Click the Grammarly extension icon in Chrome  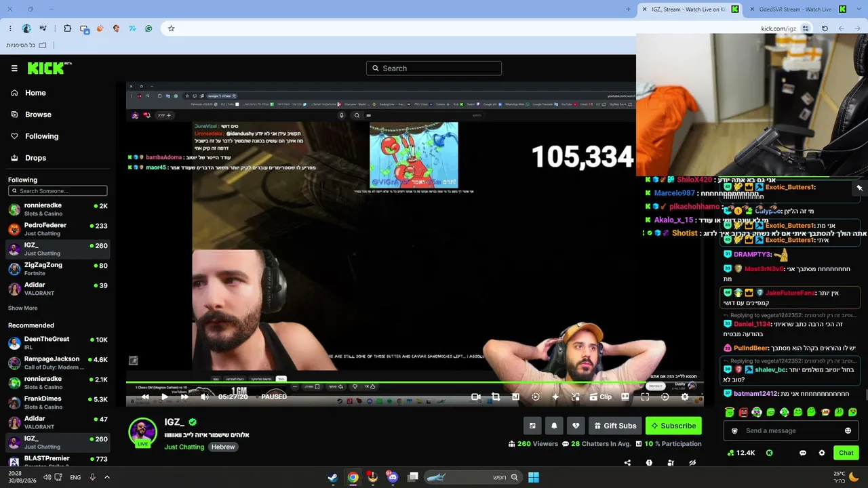tap(149, 28)
